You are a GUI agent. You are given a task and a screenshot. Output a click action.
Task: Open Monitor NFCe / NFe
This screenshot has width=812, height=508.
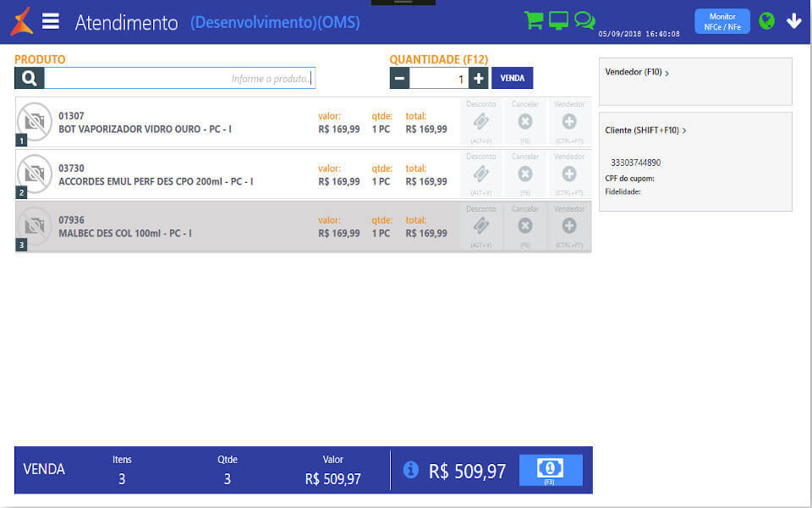pos(721,22)
